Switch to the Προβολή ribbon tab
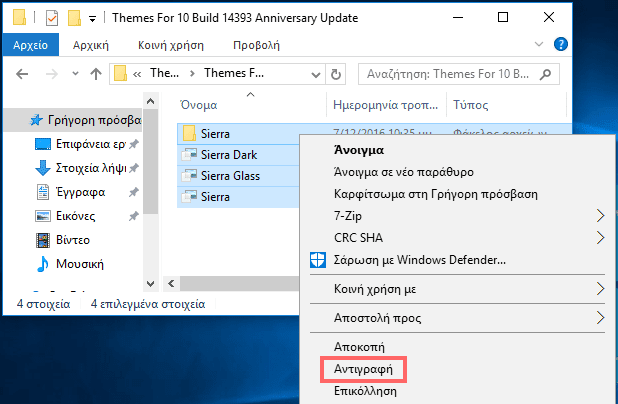This screenshot has height=404, width=618. (x=256, y=45)
